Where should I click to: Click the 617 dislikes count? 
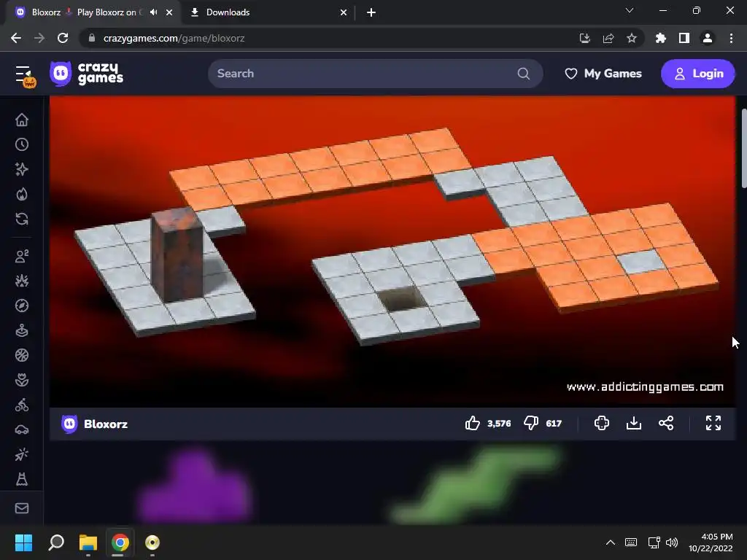click(554, 424)
